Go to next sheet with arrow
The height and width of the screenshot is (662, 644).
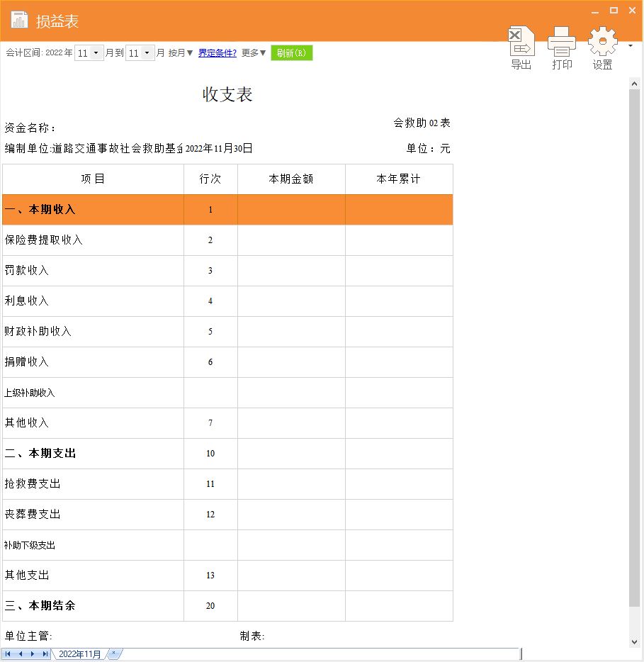33,653
